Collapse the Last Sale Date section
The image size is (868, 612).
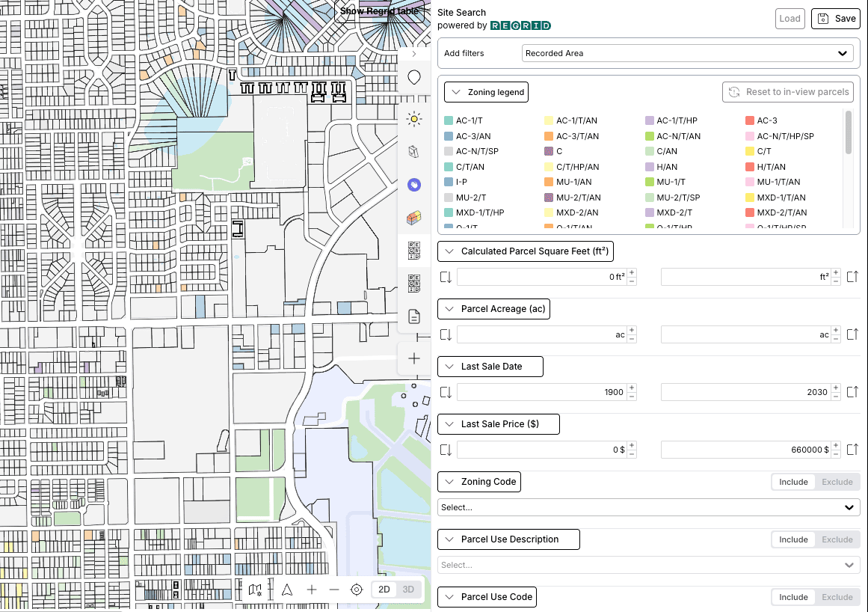(x=490, y=367)
